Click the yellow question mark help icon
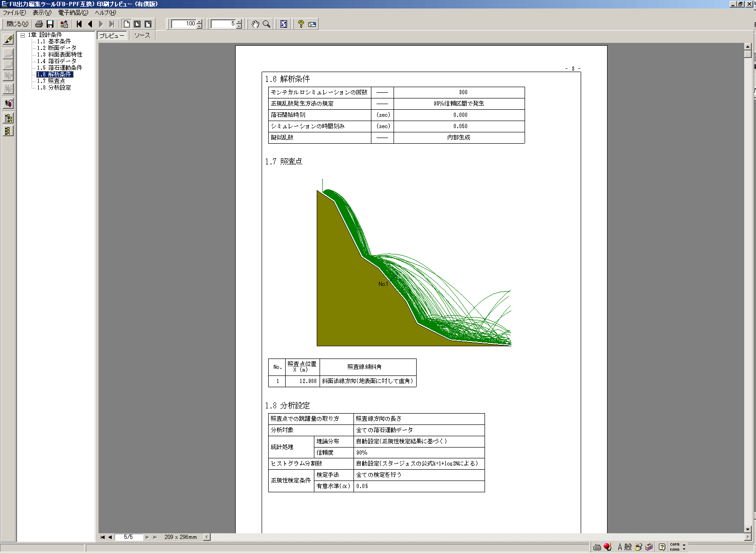Viewport: 756px width, 554px height. point(301,24)
